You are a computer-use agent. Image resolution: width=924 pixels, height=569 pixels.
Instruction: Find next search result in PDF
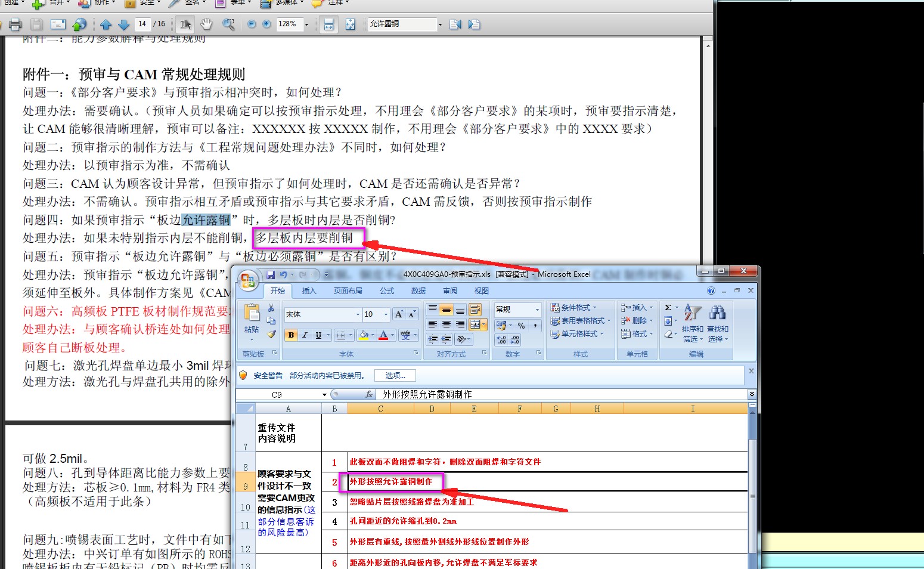474,24
